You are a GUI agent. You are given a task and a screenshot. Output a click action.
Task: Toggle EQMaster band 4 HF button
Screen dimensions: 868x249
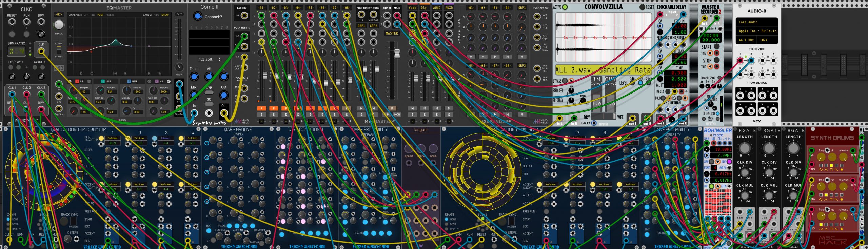pos(156,81)
